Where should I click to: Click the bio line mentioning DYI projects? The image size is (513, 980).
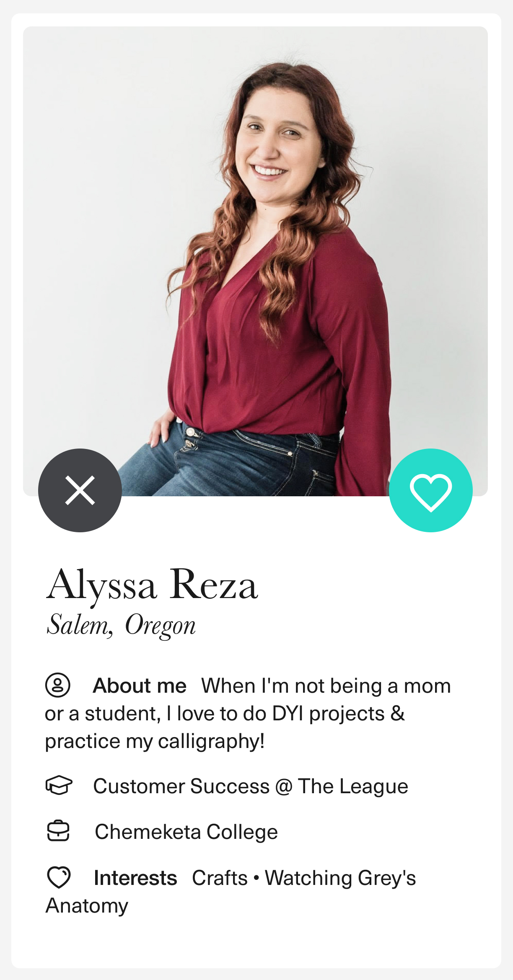[x=225, y=714]
